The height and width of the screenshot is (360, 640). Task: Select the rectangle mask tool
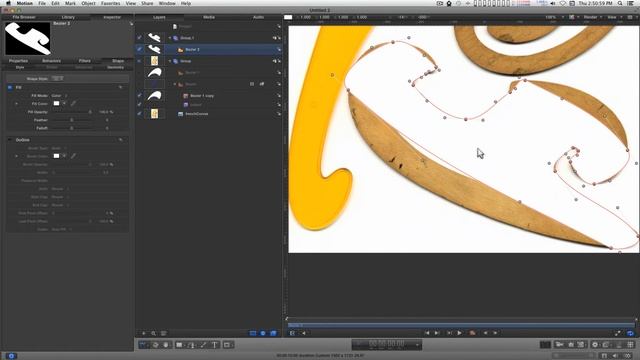tap(227, 345)
